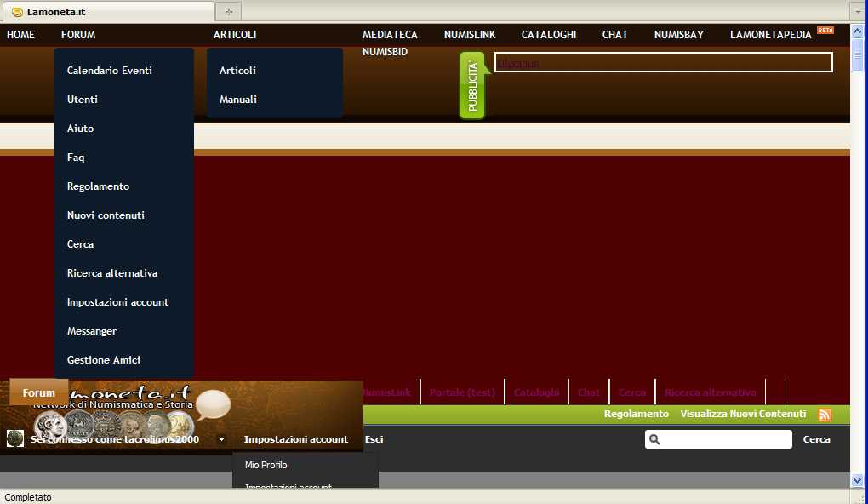Choose Nuovi contenuti in the Forum dropdown
The image size is (868, 504).
pos(106,215)
